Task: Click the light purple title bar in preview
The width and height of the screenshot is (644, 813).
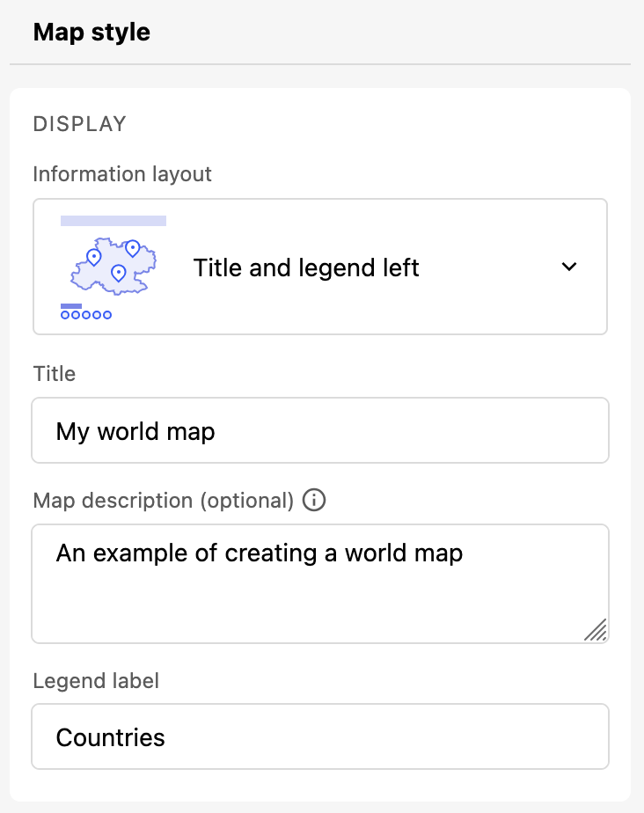Action: [x=113, y=221]
